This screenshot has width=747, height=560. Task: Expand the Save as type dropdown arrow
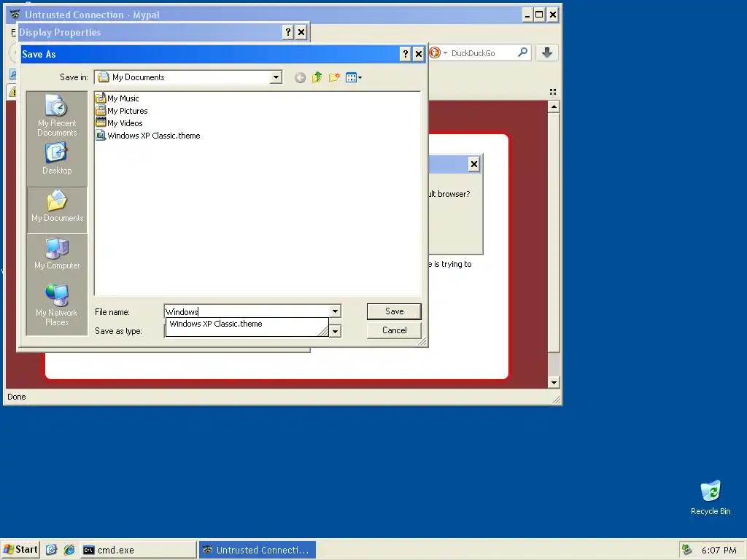coord(335,331)
